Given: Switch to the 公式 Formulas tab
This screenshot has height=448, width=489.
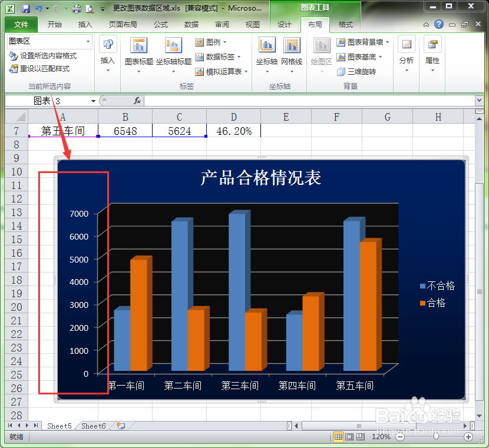Looking at the screenshot, I should 161,24.
